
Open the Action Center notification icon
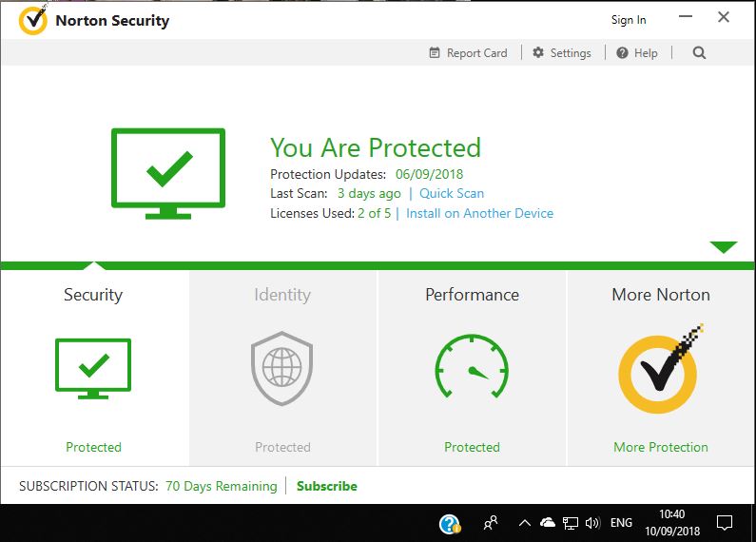pyautogui.click(x=725, y=523)
